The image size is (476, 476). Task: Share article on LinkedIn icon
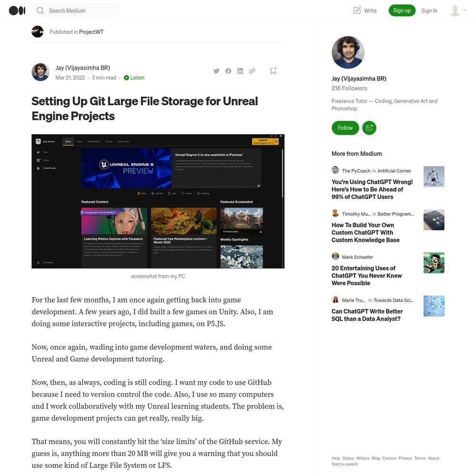(x=240, y=71)
